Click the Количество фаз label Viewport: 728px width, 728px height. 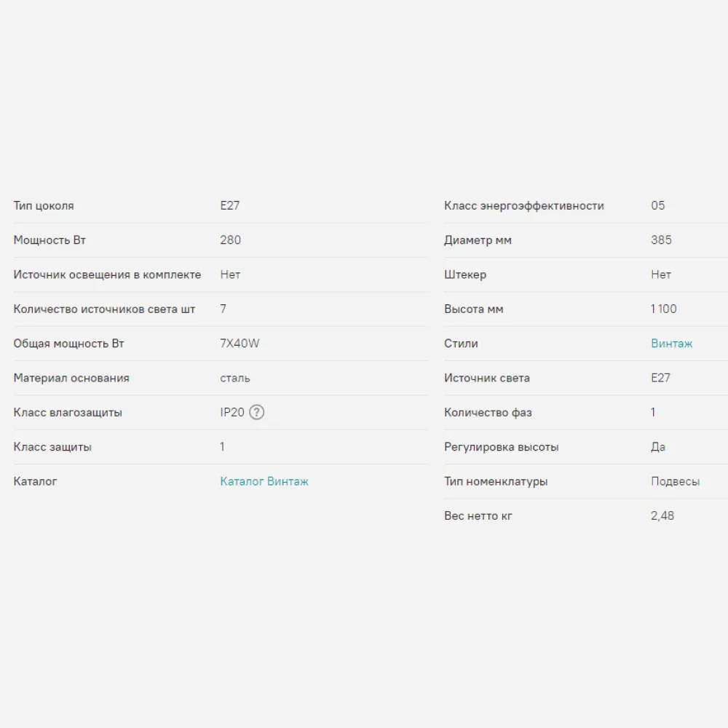tap(488, 413)
